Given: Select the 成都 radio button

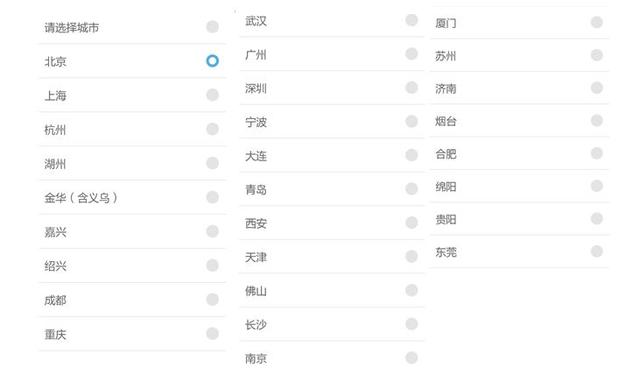Looking at the screenshot, I should (x=212, y=299).
